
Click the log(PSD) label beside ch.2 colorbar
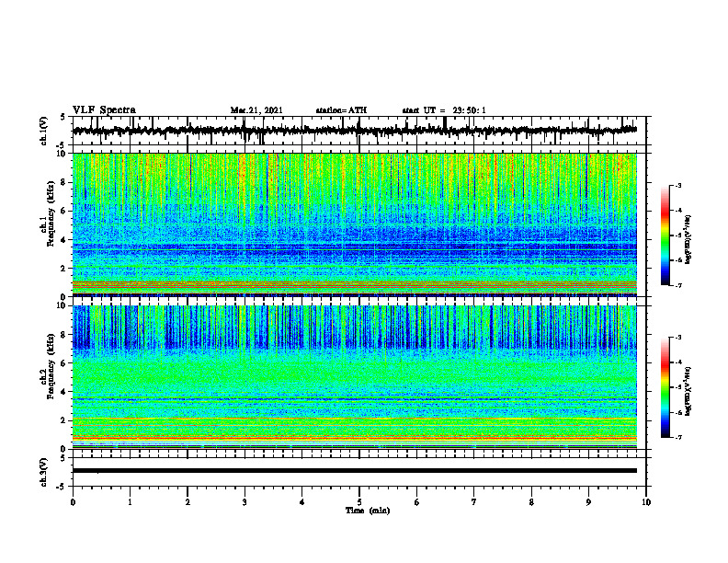click(688, 391)
